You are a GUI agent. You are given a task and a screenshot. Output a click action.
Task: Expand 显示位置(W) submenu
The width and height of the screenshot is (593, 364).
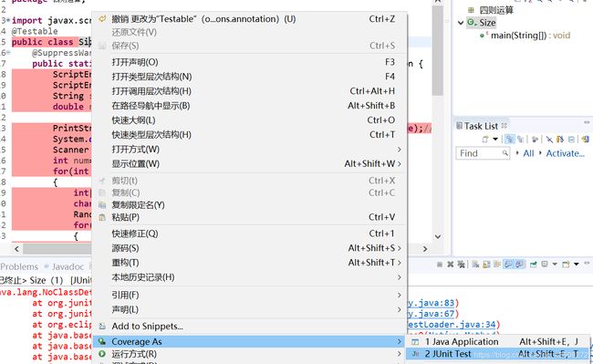pyautogui.click(x=250, y=164)
